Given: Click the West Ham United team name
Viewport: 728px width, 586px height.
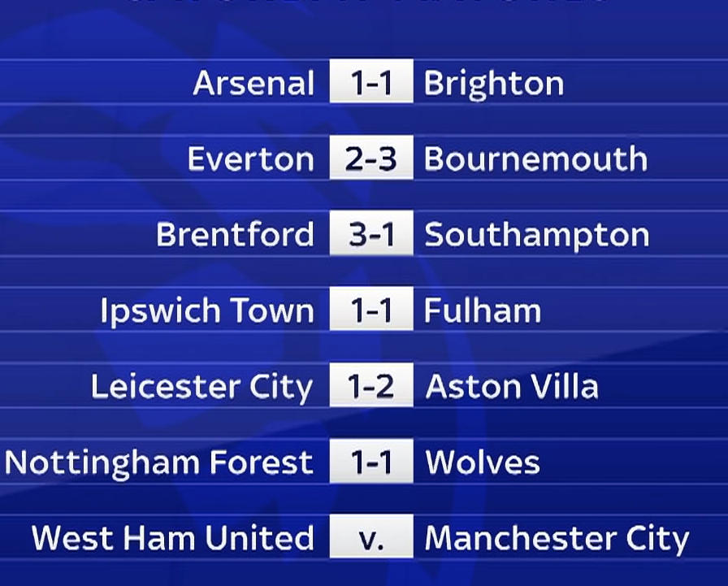Looking at the screenshot, I should click(173, 538).
